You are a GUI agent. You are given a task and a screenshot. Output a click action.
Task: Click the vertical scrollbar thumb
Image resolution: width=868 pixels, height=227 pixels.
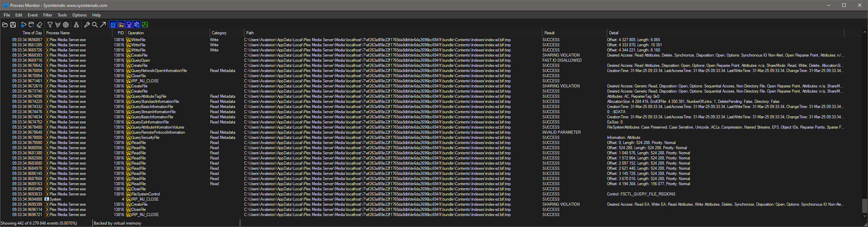pos(865,206)
